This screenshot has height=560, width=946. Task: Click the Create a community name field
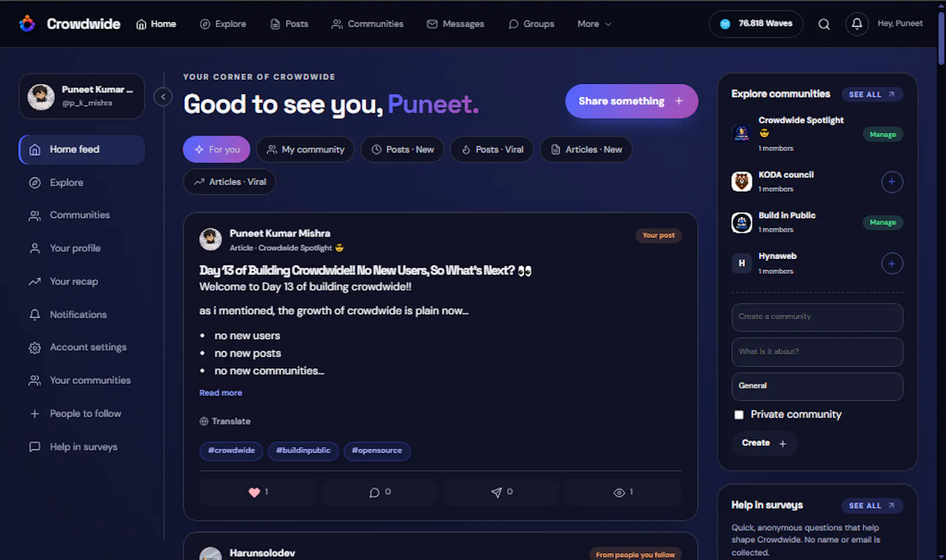point(817,317)
